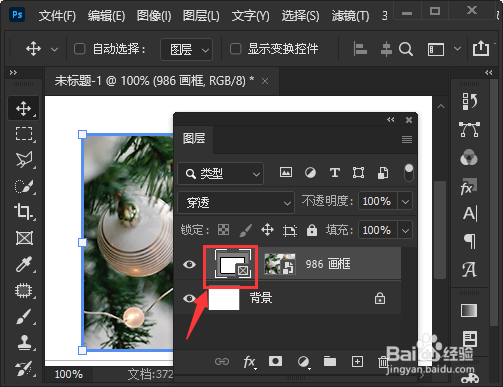The height and width of the screenshot is (387, 503).
Task: Open the Channels panel icon
Action: 469,157
